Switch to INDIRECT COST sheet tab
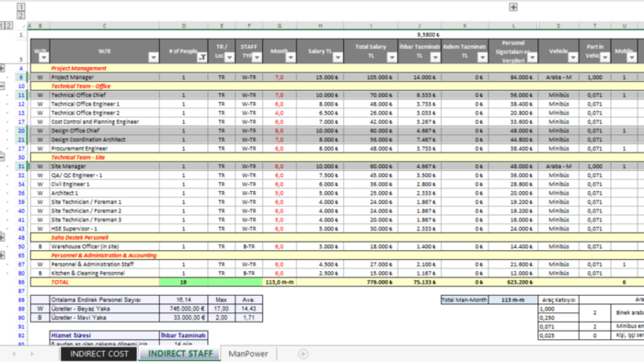 [98, 354]
